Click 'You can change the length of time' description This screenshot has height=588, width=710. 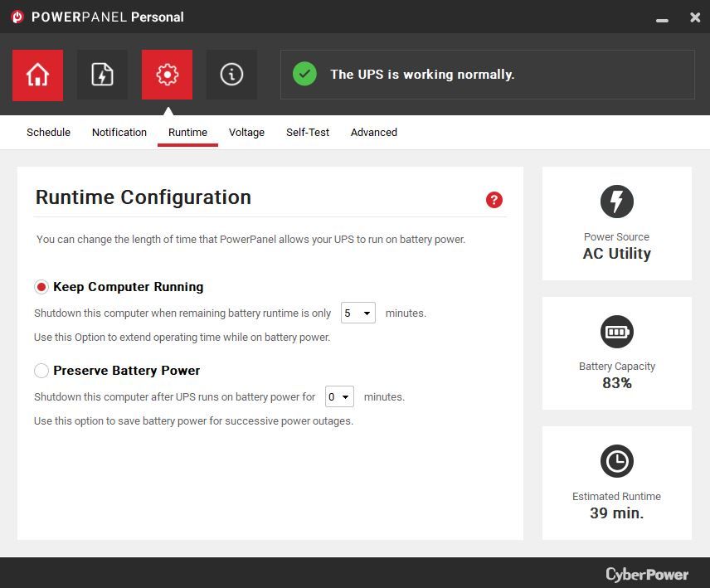[x=250, y=240]
